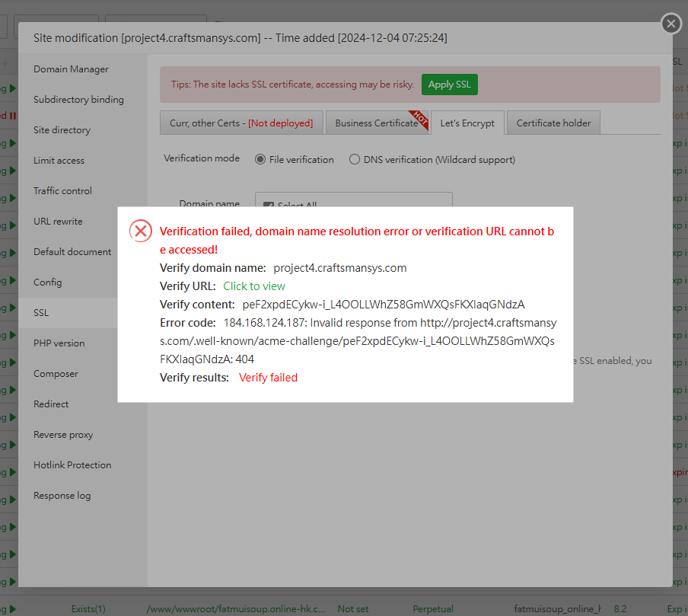The image size is (688, 616).
Task: Click a green running-status arrow in the site list
Action: (x=12, y=88)
